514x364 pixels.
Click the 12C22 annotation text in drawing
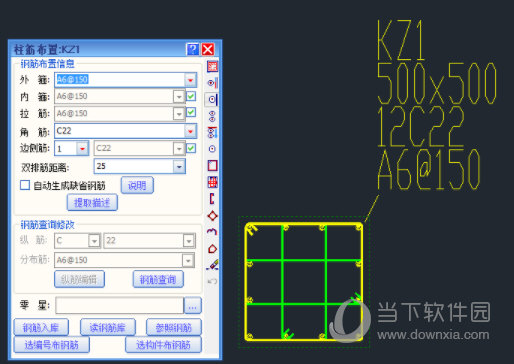(421, 126)
